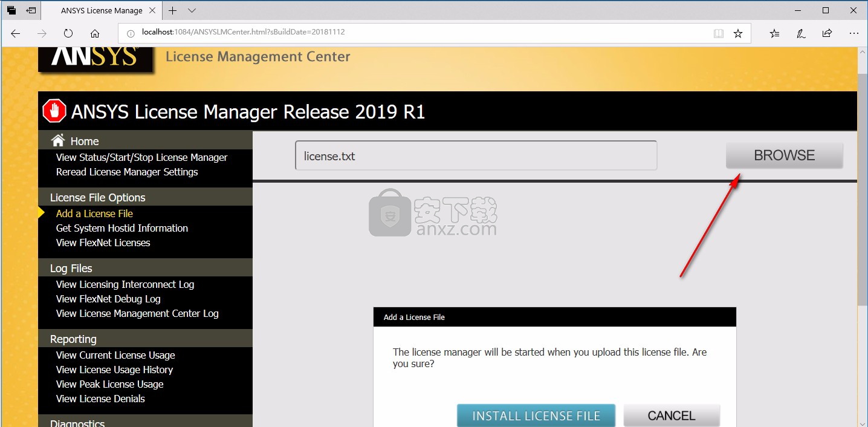Click the BROWSE button
The height and width of the screenshot is (427, 868).
[x=784, y=155]
